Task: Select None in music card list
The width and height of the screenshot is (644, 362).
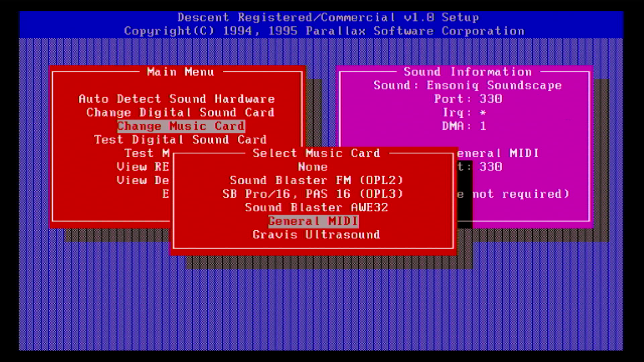Action: 313,167
